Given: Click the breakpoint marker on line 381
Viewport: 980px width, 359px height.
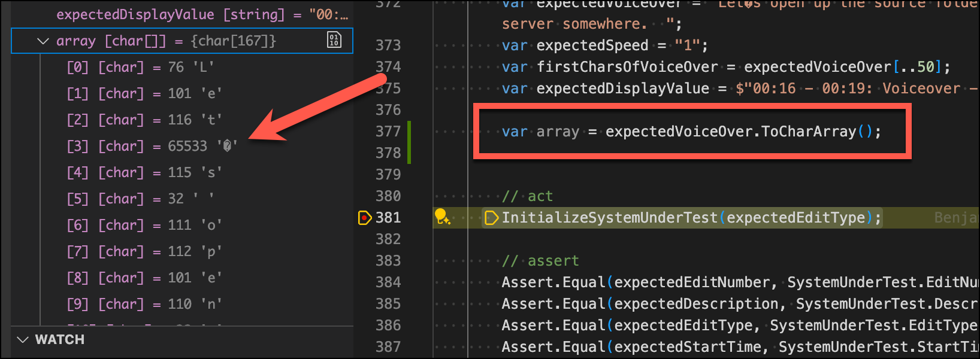Looking at the screenshot, I should (x=364, y=218).
